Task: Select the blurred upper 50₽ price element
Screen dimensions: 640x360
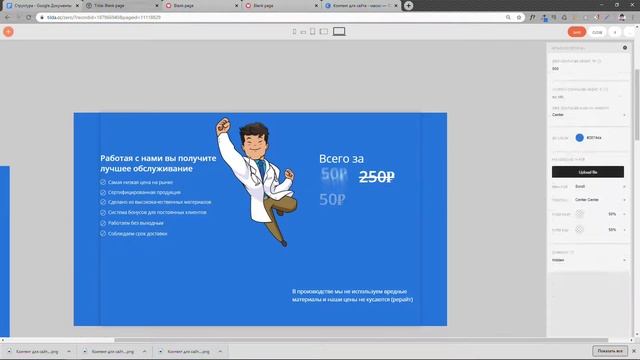Action: (x=333, y=175)
